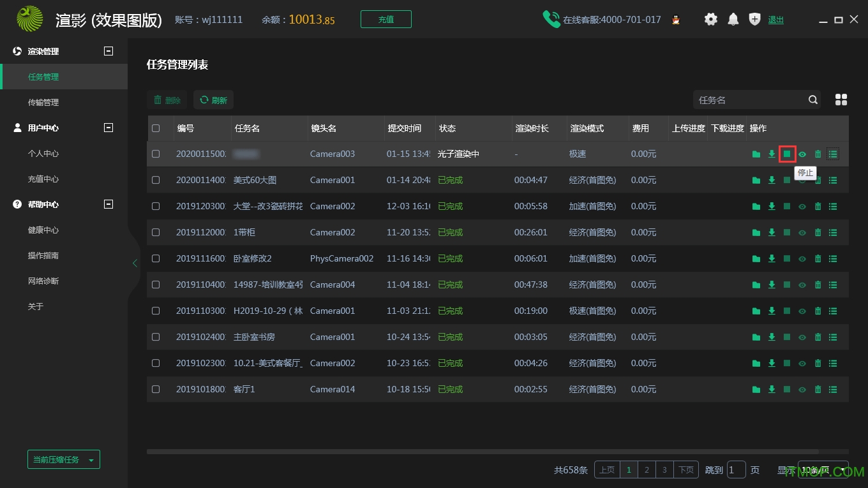Open folder for the Camera003 task

pyautogui.click(x=756, y=154)
